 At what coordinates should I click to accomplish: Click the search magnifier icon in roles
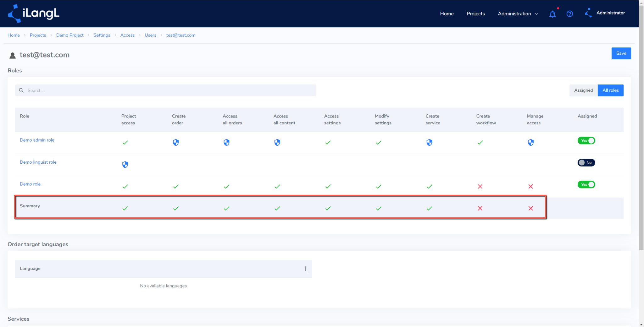tap(21, 90)
